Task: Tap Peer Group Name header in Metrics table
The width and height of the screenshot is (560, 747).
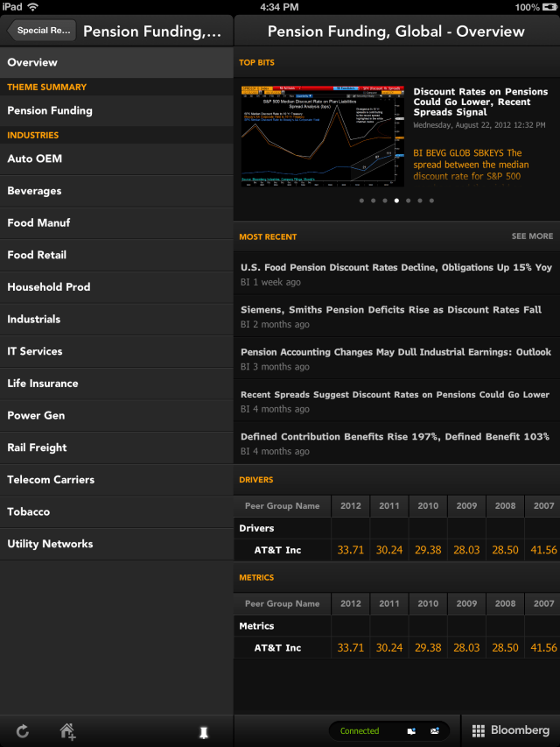Action: click(x=282, y=603)
